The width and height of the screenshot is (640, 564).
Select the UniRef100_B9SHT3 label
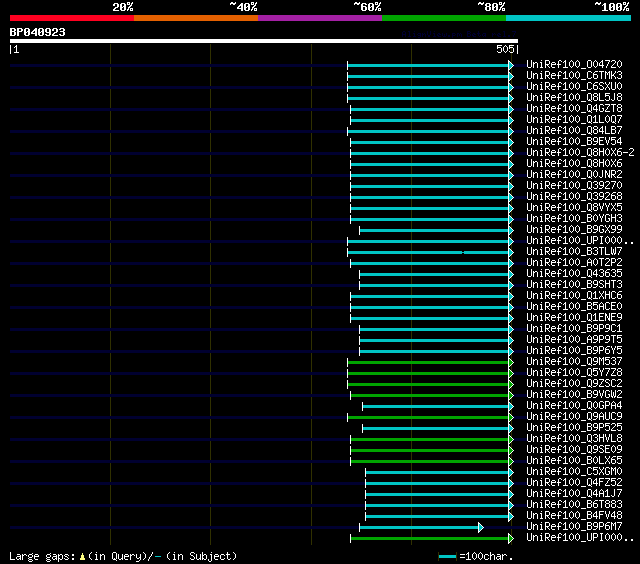[x=574, y=285]
